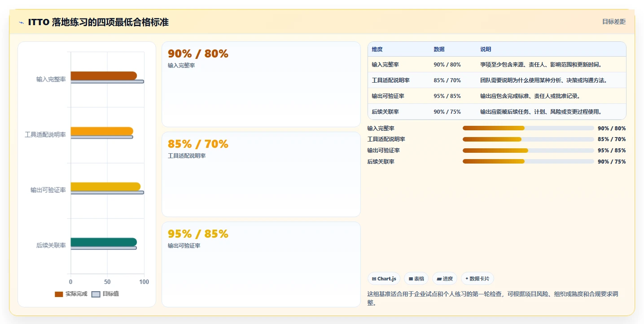
Task: Click description starting 事项至少包含来源
Action: (541, 65)
